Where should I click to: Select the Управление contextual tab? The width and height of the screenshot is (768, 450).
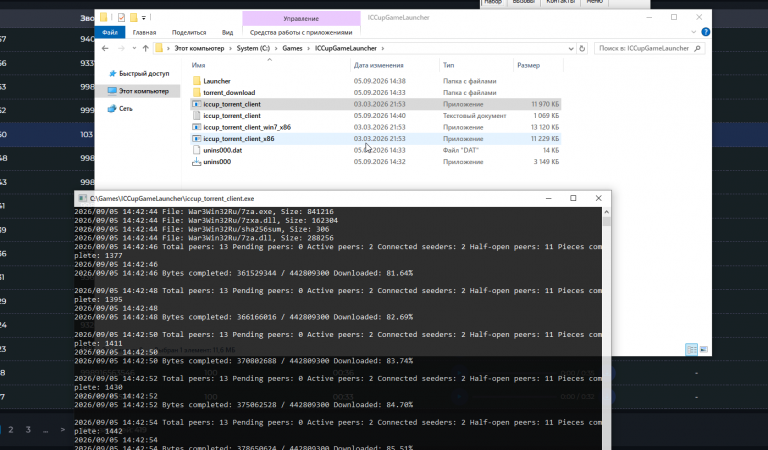[301, 19]
